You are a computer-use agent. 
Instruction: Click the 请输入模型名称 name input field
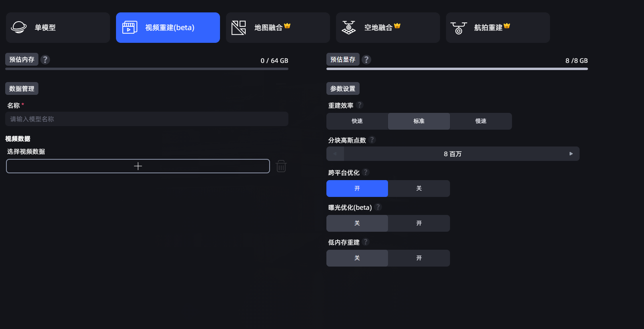147,119
